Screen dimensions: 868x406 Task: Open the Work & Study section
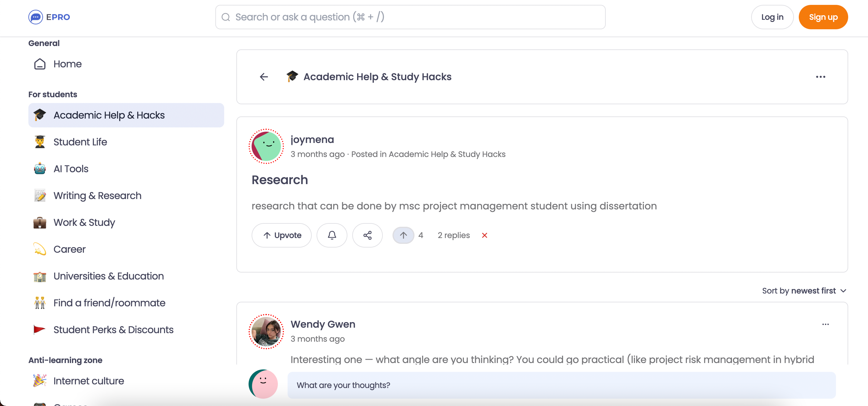[84, 223]
